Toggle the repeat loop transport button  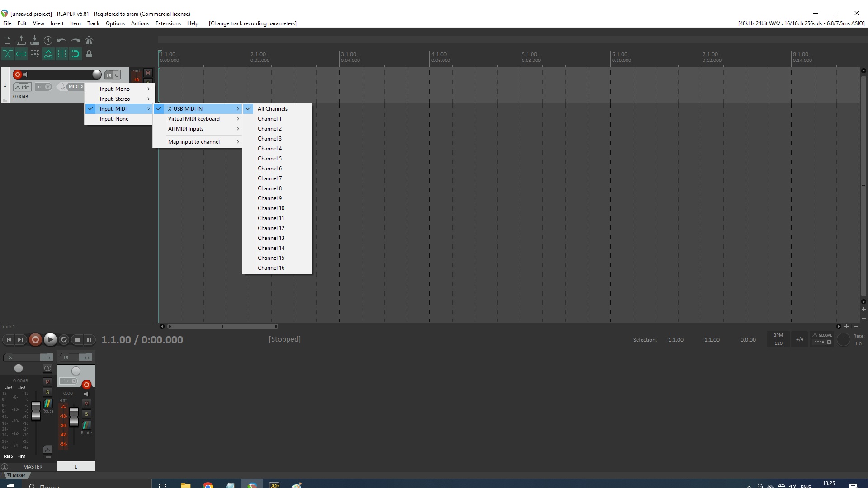point(64,340)
